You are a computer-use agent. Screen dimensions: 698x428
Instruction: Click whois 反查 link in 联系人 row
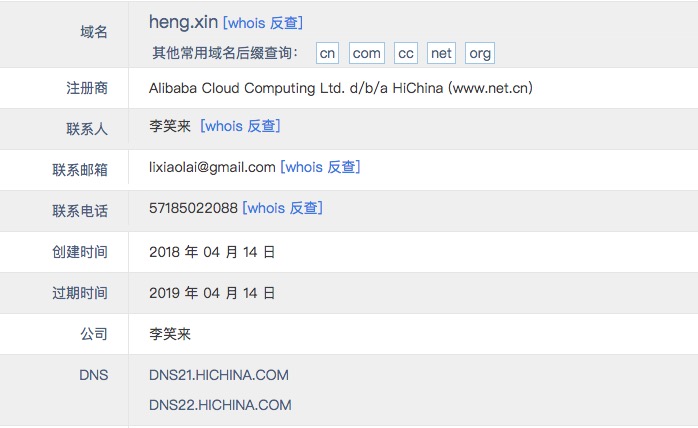point(240,126)
